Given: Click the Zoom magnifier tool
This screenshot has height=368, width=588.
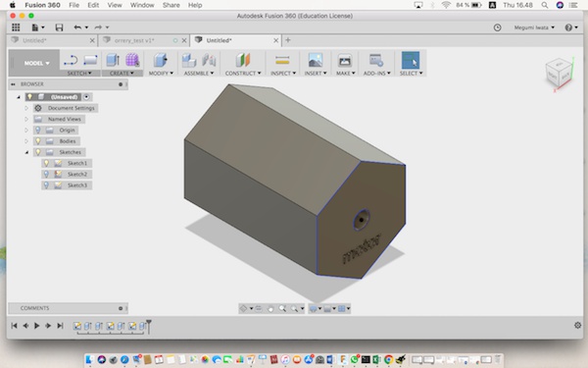Looking at the screenshot, I should [x=282, y=309].
